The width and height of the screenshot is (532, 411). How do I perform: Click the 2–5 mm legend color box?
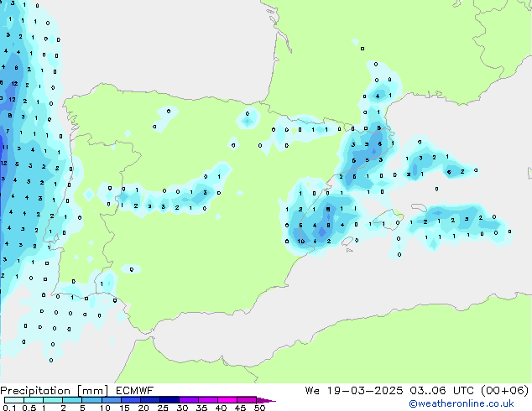coord(72,400)
